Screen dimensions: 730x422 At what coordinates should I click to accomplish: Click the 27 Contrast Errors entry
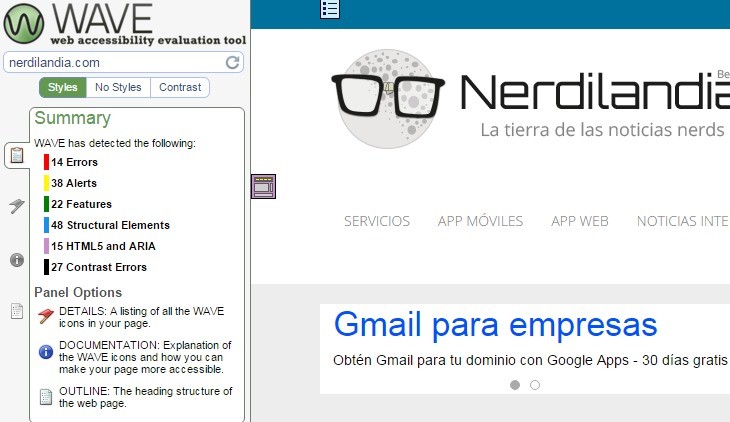[x=99, y=267]
